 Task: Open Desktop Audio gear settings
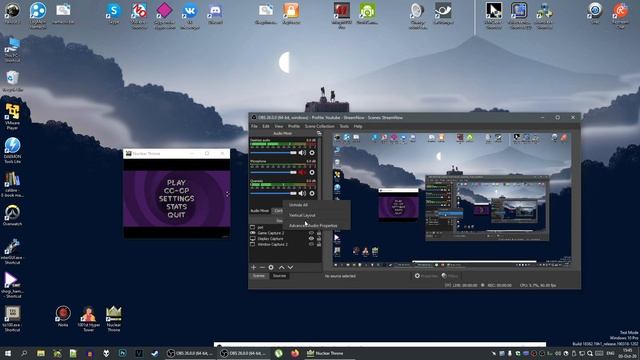(x=312, y=153)
